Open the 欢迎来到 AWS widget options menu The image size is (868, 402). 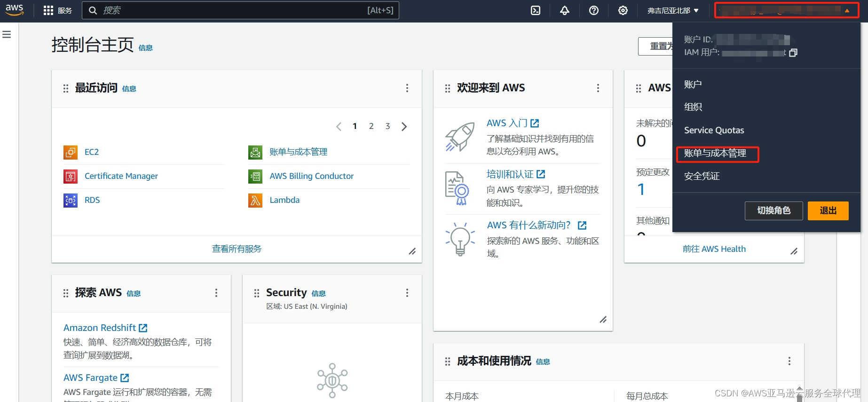[598, 88]
